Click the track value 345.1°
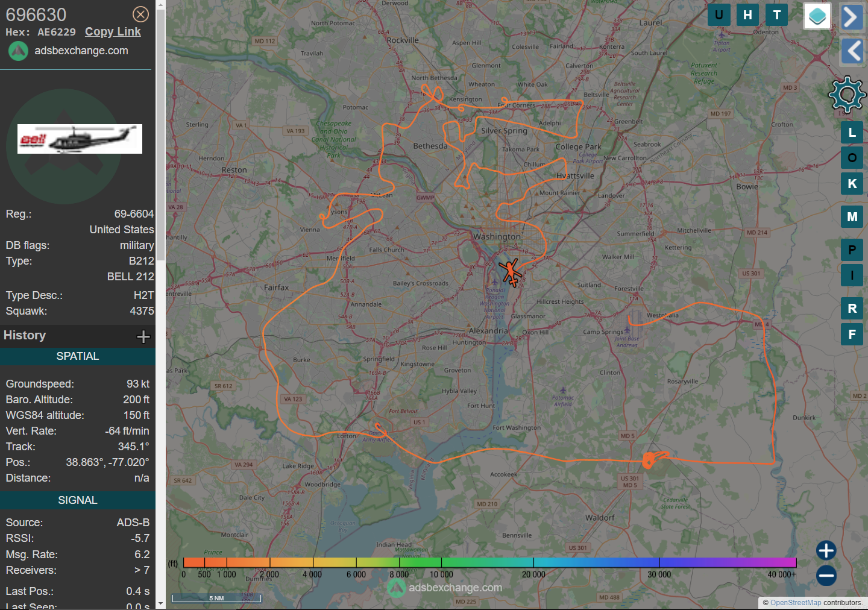The height and width of the screenshot is (610, 868). 133,447
